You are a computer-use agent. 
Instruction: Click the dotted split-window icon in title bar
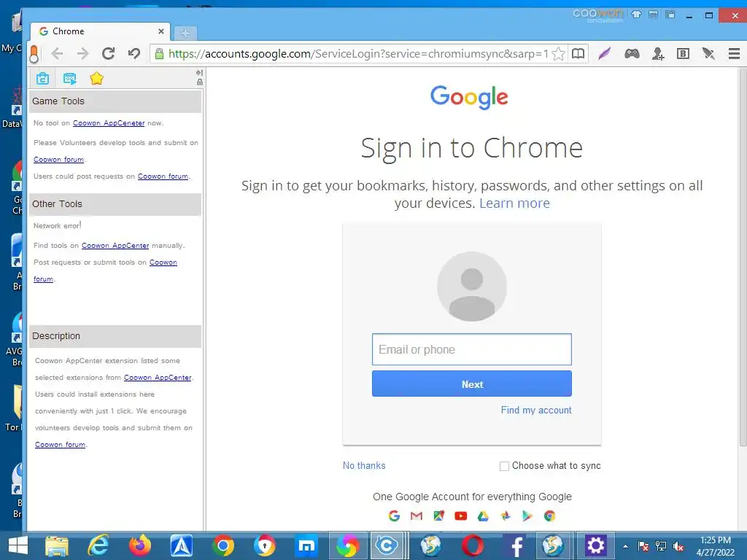[670, 15]
